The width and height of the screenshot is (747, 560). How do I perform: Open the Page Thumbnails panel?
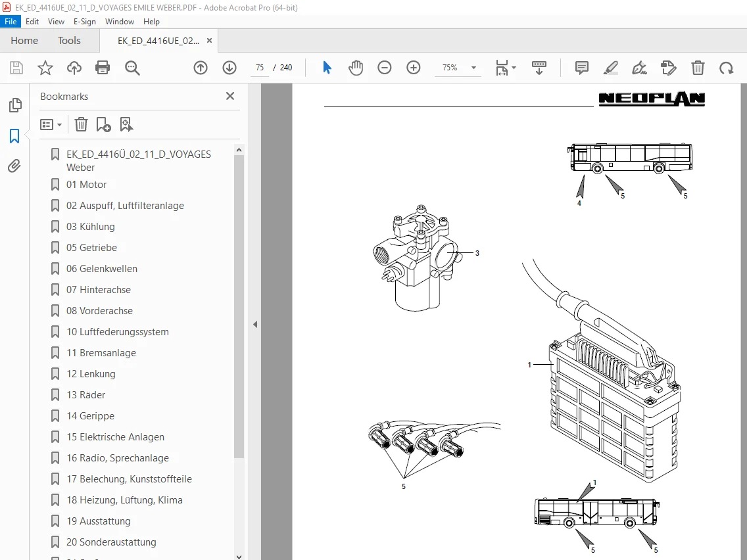(x=14, y=105)
